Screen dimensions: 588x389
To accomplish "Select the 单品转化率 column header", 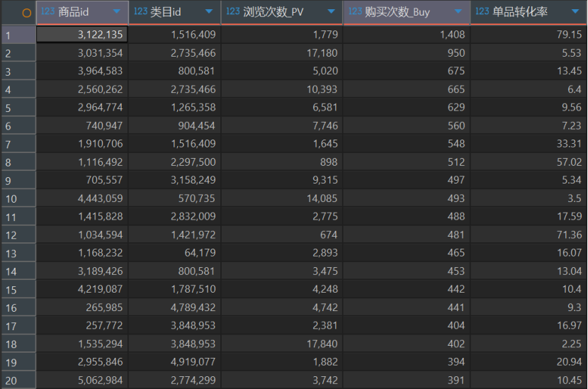I will [528, 12].
